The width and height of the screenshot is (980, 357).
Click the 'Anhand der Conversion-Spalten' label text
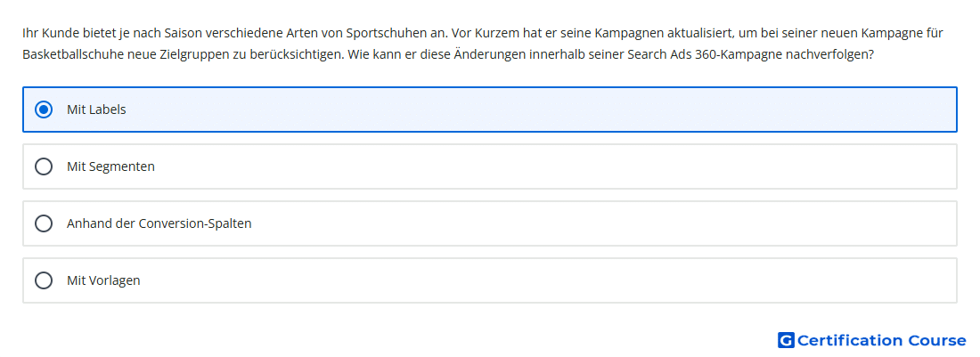159,223
